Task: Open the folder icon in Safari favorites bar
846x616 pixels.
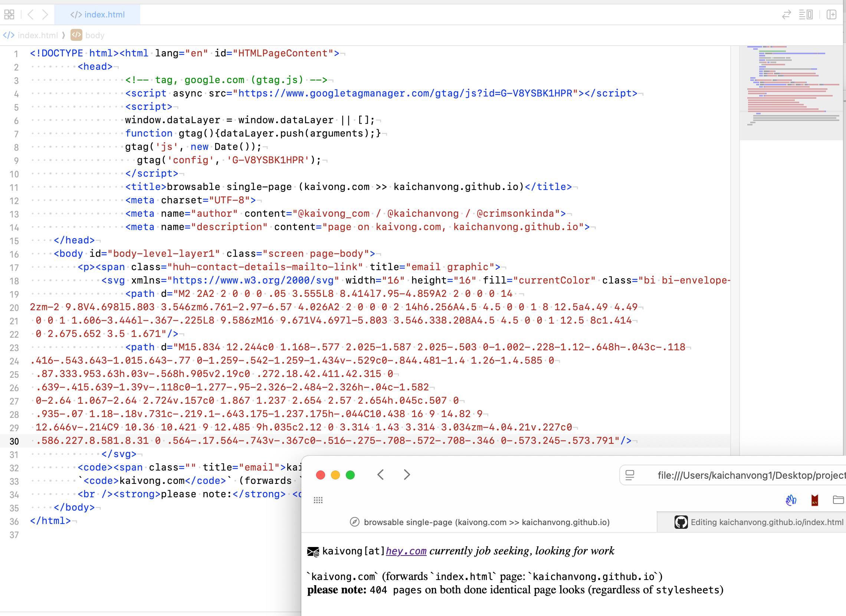Action: click(x=838, y=500)
